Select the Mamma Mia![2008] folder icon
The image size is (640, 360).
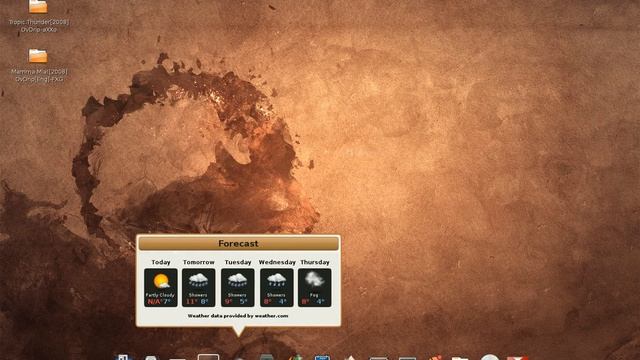click(38, 56)
